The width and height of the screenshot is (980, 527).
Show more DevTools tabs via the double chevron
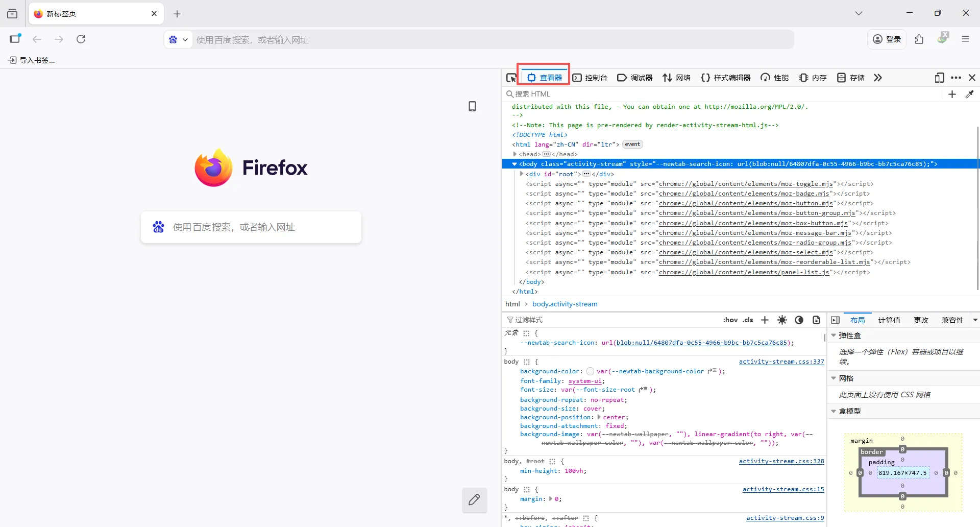coord(877,78)
